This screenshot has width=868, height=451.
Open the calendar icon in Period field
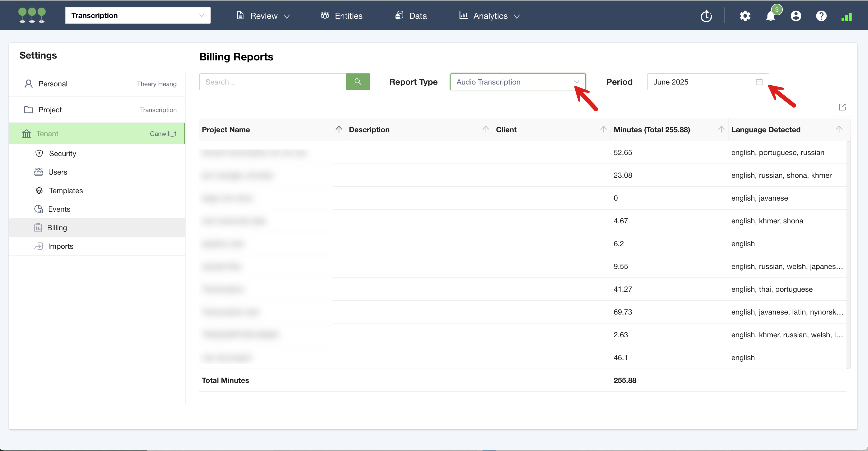coord(759,82)
